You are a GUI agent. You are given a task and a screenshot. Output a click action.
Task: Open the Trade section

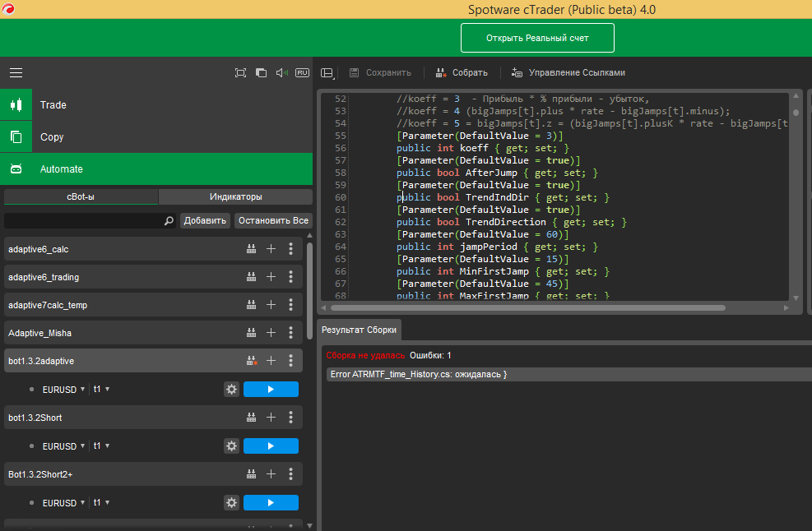click(x=156, y=105)
